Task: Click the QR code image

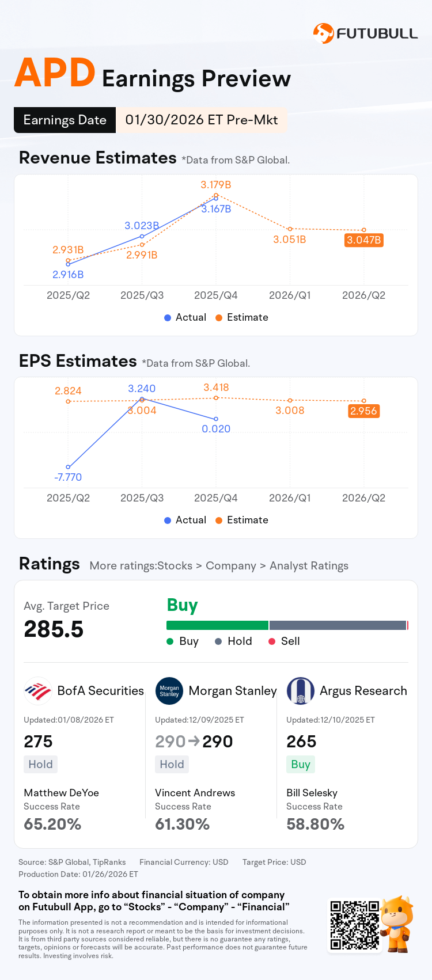Action: (354, 925)
